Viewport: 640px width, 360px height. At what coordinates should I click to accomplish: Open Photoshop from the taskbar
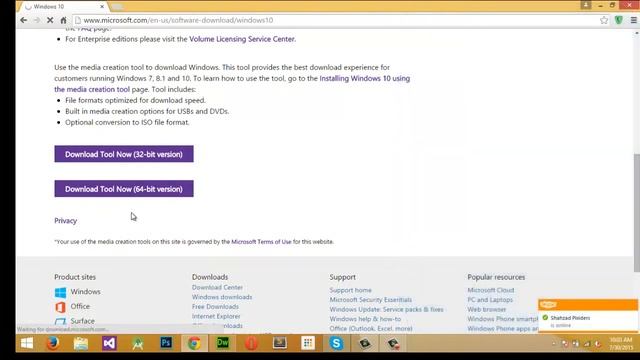pos(166,343)
